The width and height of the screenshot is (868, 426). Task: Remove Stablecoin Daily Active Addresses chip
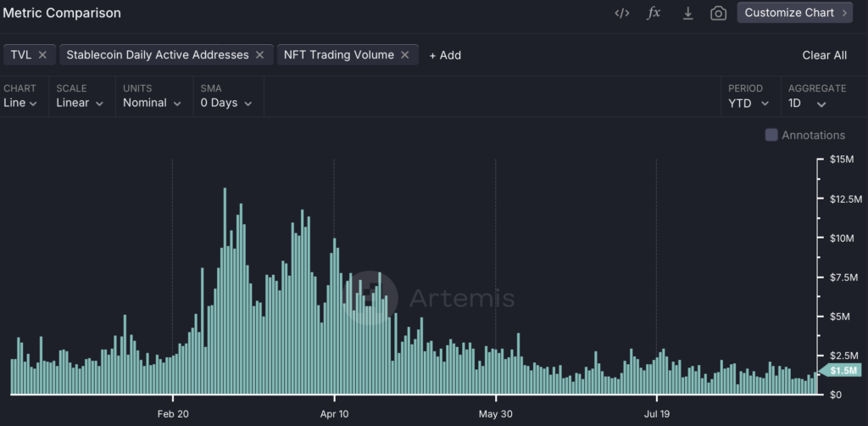click(x=259, y=55)
